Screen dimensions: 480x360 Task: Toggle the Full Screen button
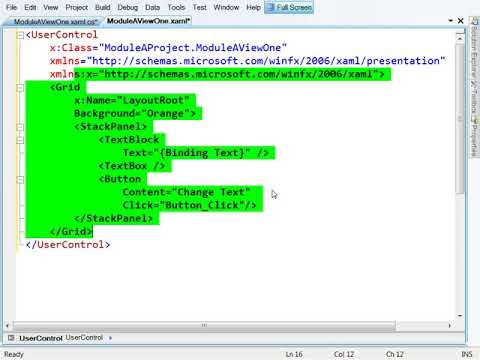pos(289,7)
